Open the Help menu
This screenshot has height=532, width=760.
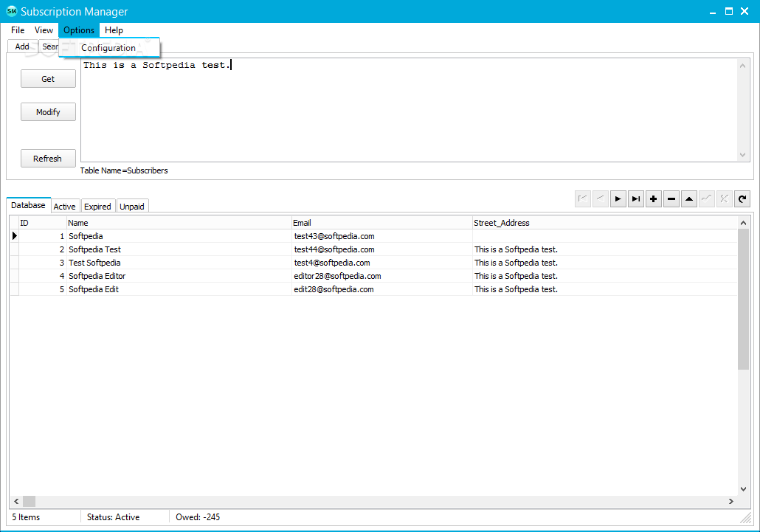point(114,30)
